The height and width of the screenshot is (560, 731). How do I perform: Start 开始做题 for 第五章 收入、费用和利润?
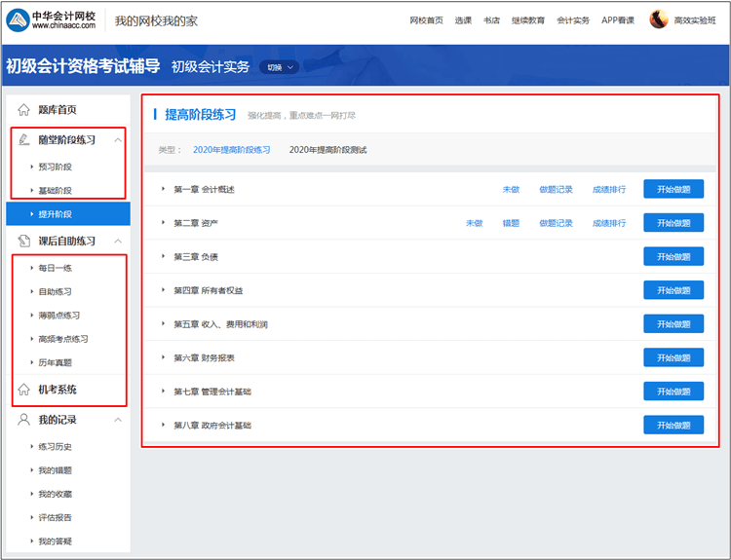point(673,323)
